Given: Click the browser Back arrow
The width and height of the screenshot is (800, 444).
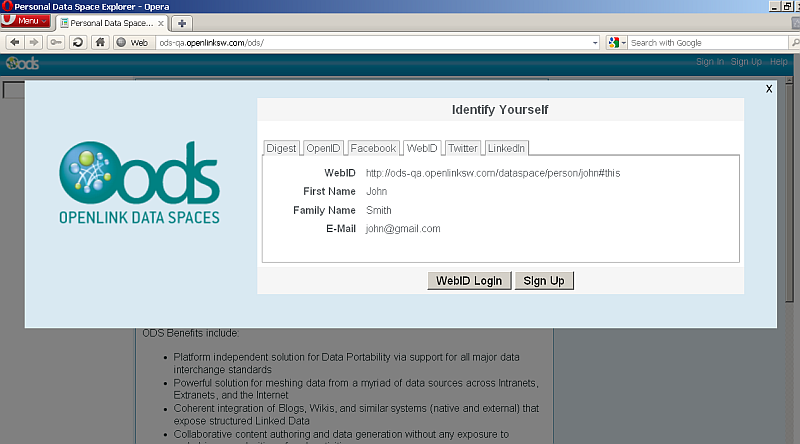Looking at the screenshot, I should coord(15,43).
